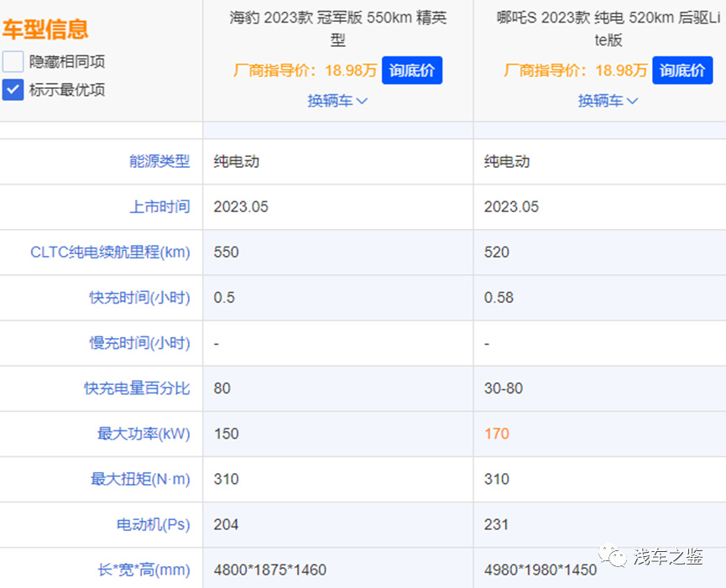
Task: Select the highlighted 170 power value
Action: click(x=496, y=434)
